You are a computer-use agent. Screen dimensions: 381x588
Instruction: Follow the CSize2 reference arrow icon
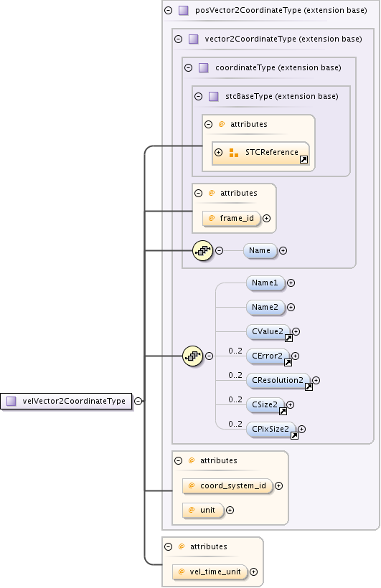coord(283,412)
